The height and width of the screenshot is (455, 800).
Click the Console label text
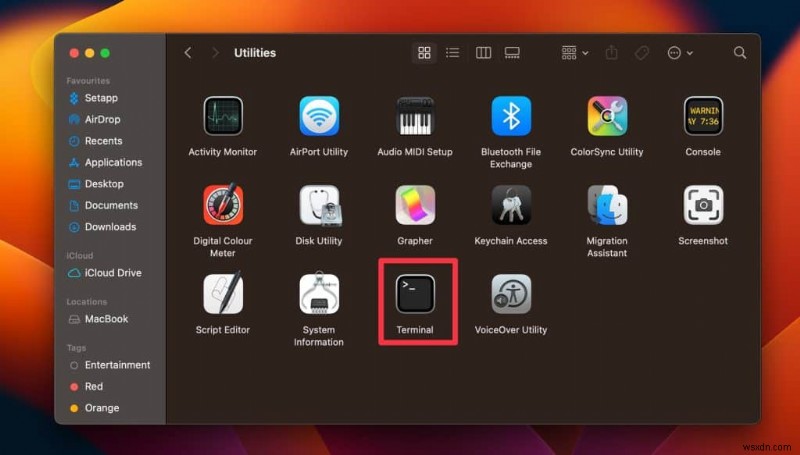[x=703, y=151]
